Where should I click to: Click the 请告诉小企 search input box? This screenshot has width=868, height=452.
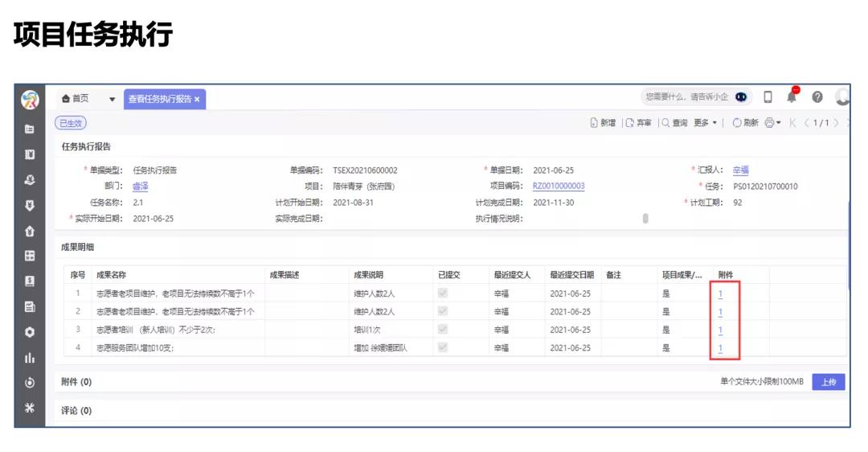click(x=686, y=97)
